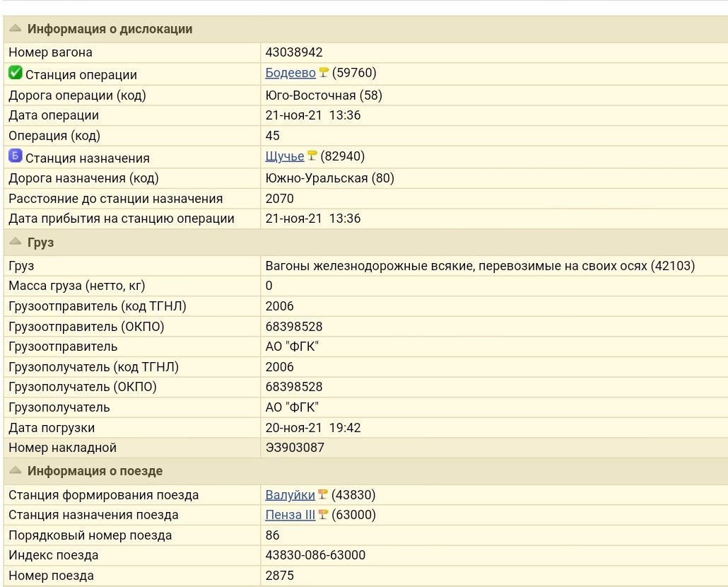728x587 pixels.
Task: Collapse the Информация о поезде section
Action: [16, 470]
